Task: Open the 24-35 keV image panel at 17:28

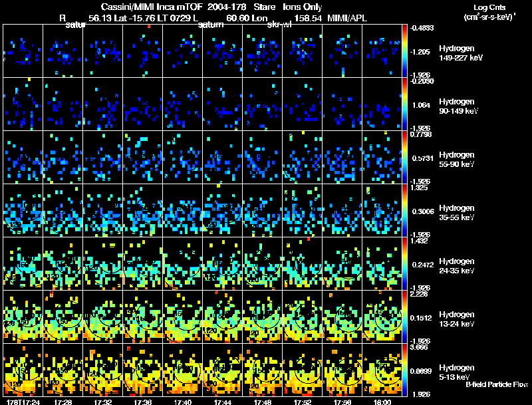Action: (x=63, y=263)
